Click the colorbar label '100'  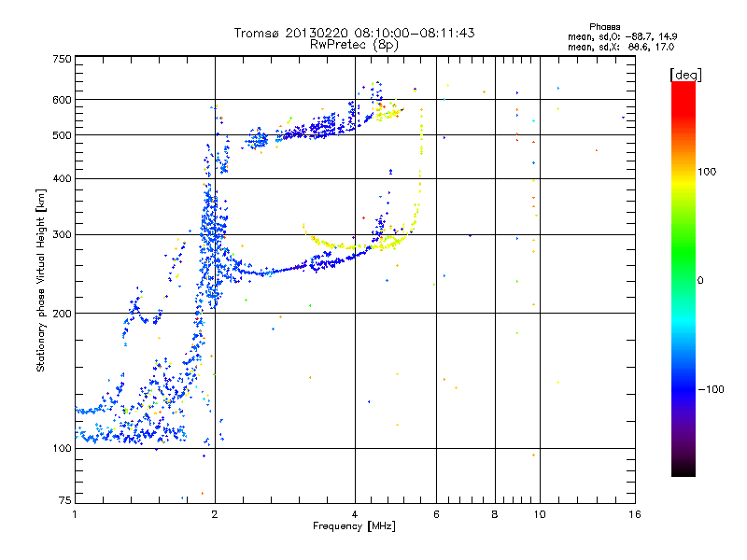(x=707, y=172)
